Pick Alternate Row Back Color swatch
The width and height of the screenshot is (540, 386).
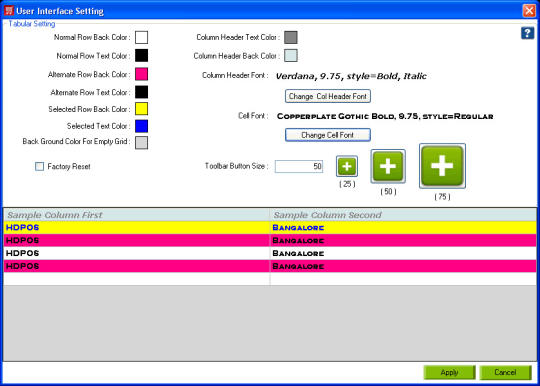point(142,74)
